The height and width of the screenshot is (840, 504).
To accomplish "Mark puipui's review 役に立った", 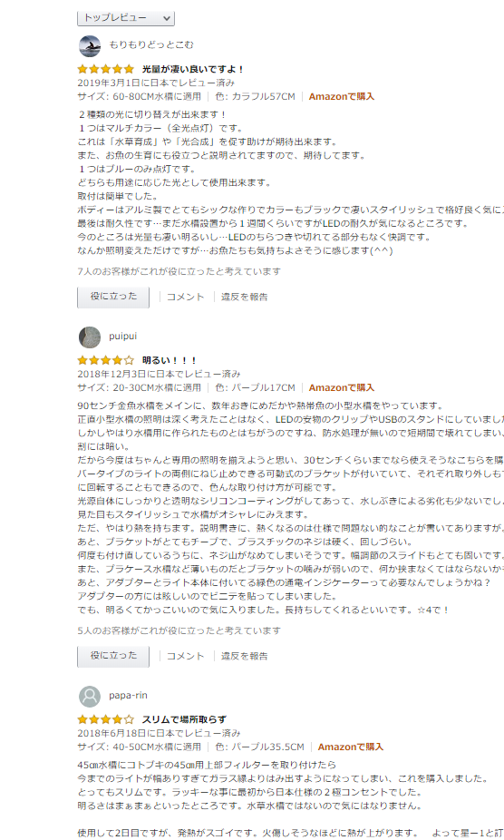I will [113, 656].
